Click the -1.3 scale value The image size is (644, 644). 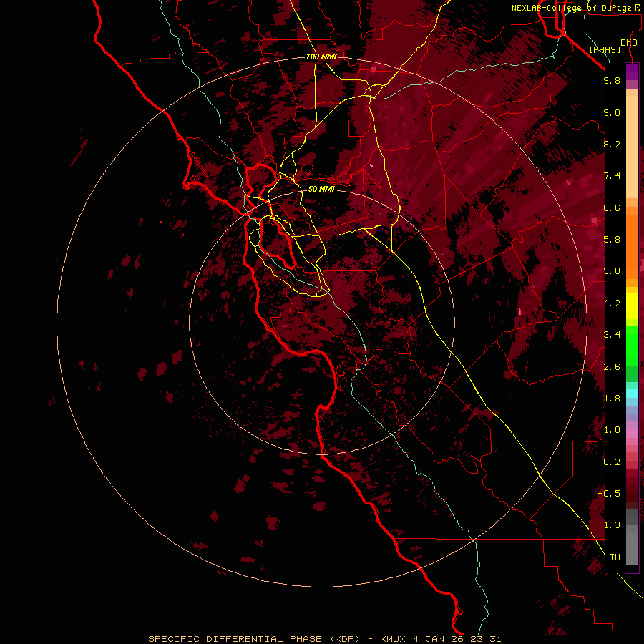pyautogui.click(x=609, y=525)
